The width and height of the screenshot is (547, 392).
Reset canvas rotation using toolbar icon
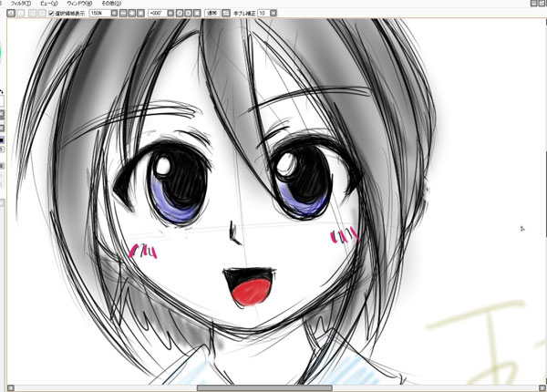tap(199, 14)
